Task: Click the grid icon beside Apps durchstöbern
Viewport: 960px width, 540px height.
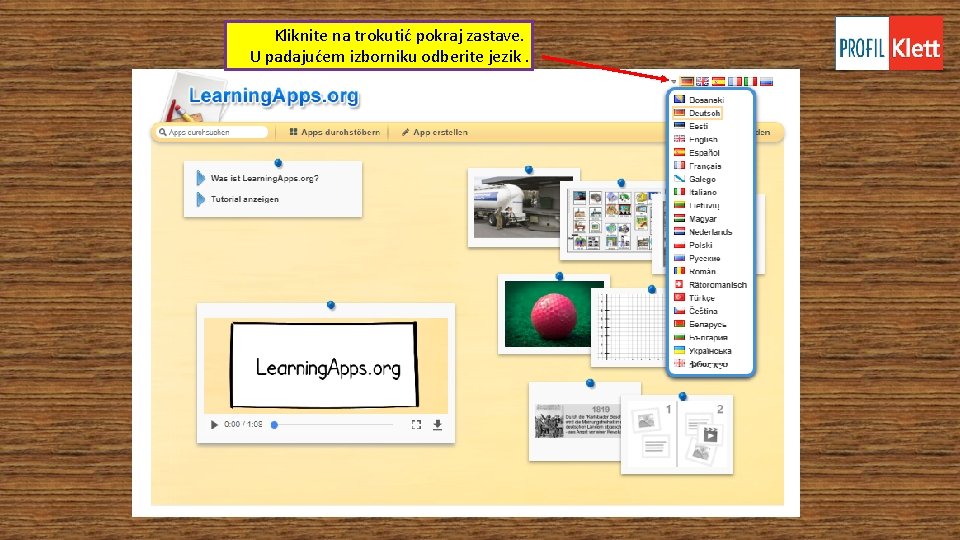Action: [293, 132]
